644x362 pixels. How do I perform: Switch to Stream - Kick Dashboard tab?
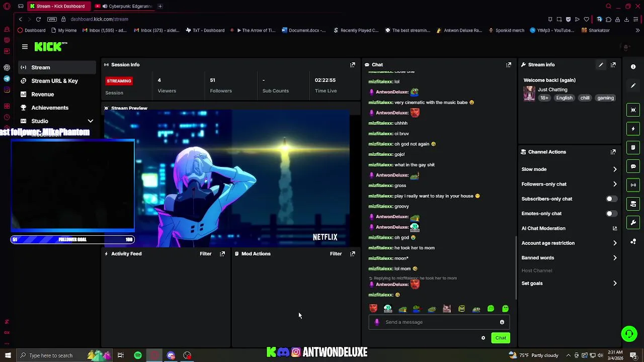(x=59, y=7)
